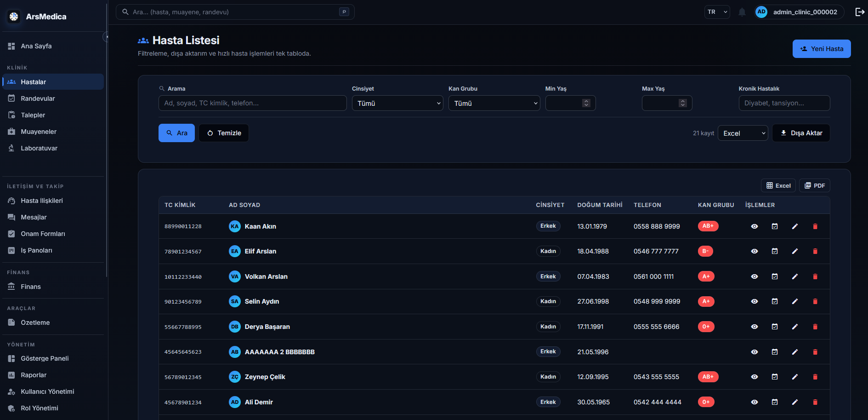The height and width of the screenshot is (420, 868).
Task: Delete patient Kaan Akın with trash icon
Action: tap(815, 226)
